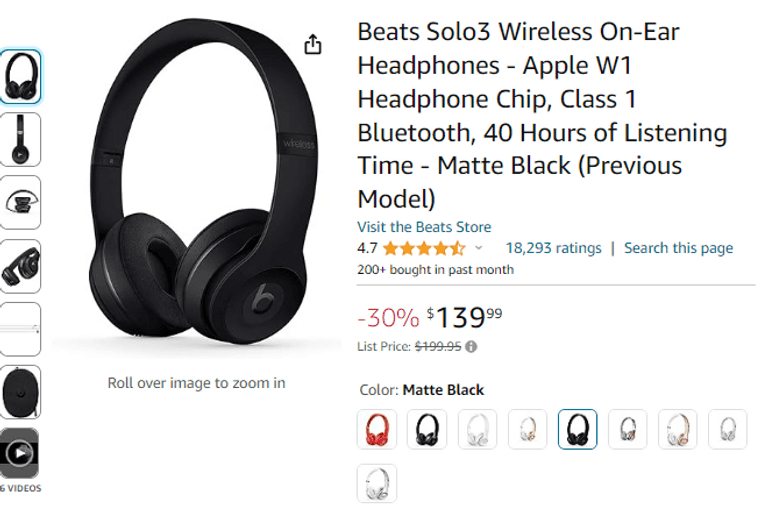Open the 18,293 ratings link

[553, 248]
